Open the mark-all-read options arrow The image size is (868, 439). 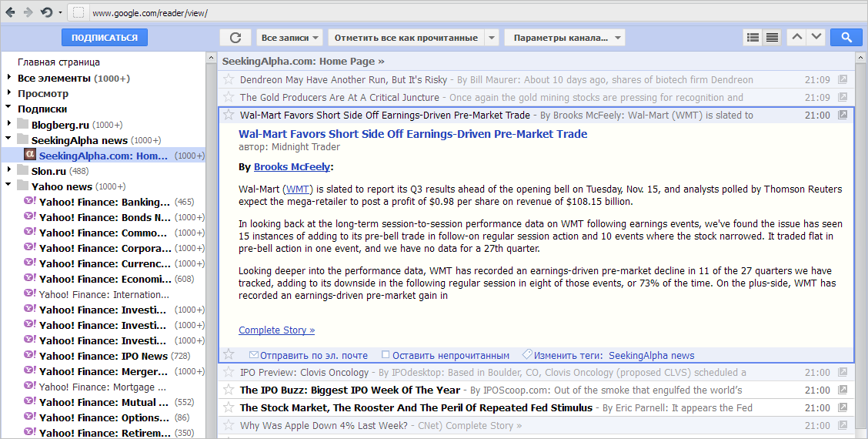click(492, 38)
